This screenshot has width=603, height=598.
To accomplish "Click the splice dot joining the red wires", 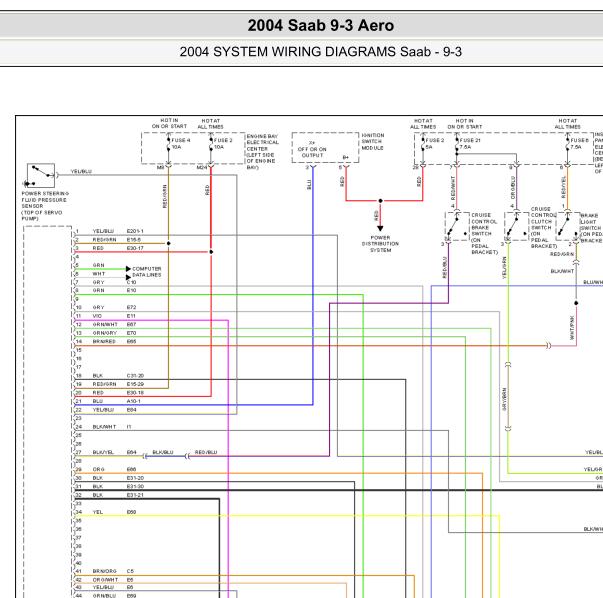I will point(380,201).
